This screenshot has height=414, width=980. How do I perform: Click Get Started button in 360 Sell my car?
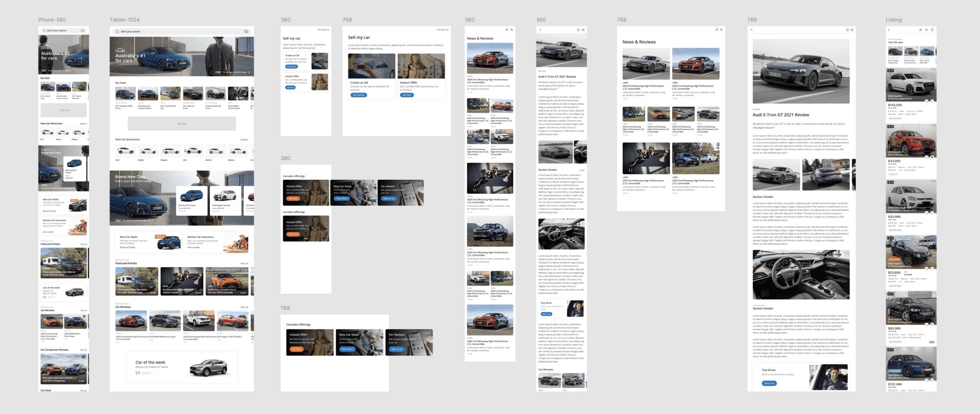coord(292,67)
